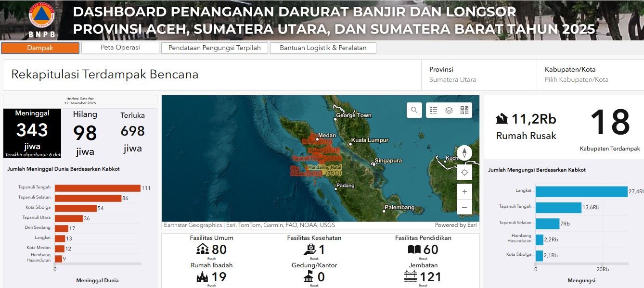
Task: Switch to the Peta Operasi tab
Action: click(120, 48)
